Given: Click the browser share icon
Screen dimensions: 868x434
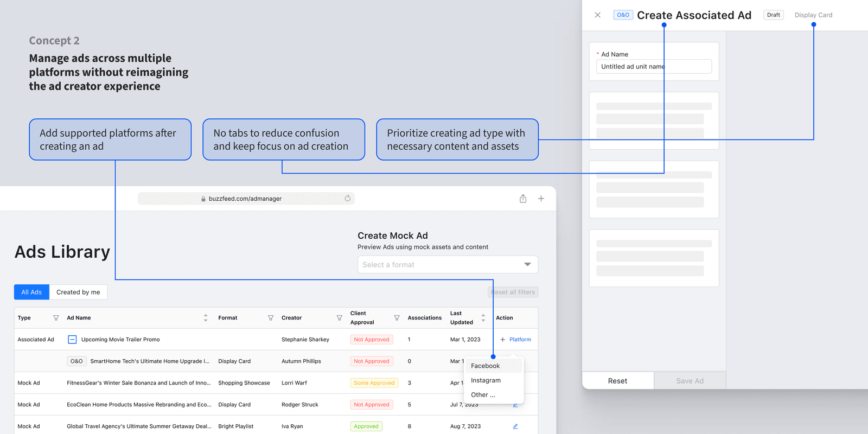Looking at the screenshot, I should (523, 199).
